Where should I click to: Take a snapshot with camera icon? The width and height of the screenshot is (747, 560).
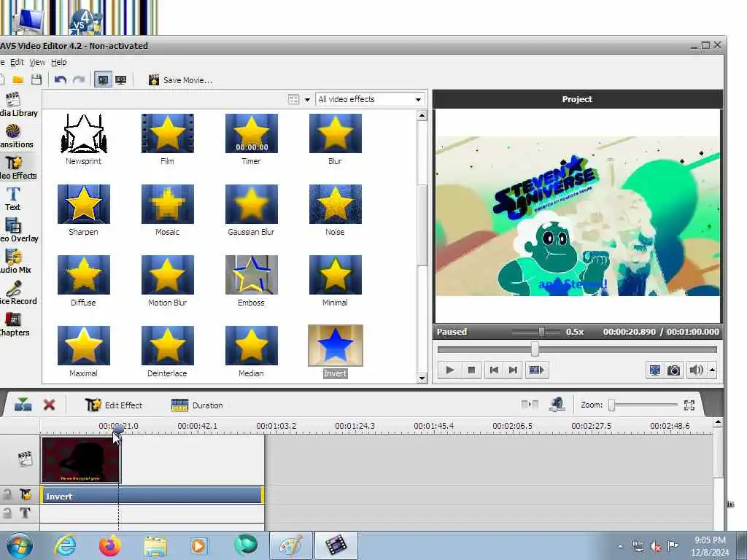click(673, 370)
